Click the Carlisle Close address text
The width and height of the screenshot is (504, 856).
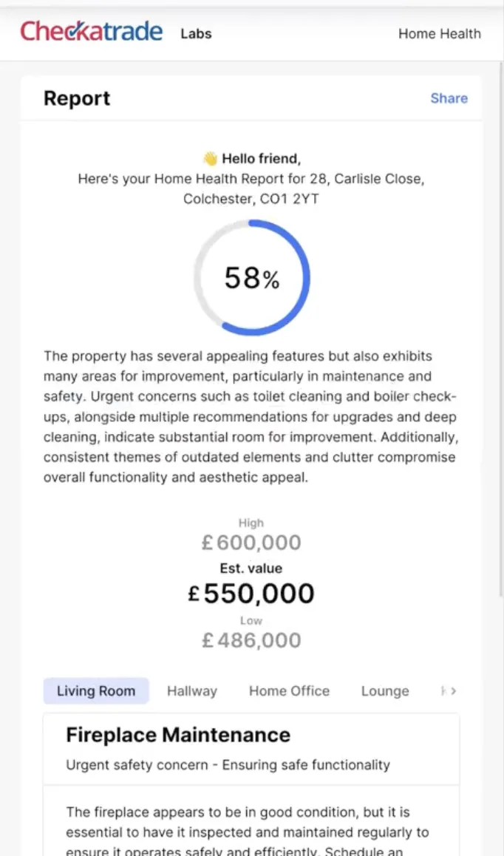click(x=251, y=189)
